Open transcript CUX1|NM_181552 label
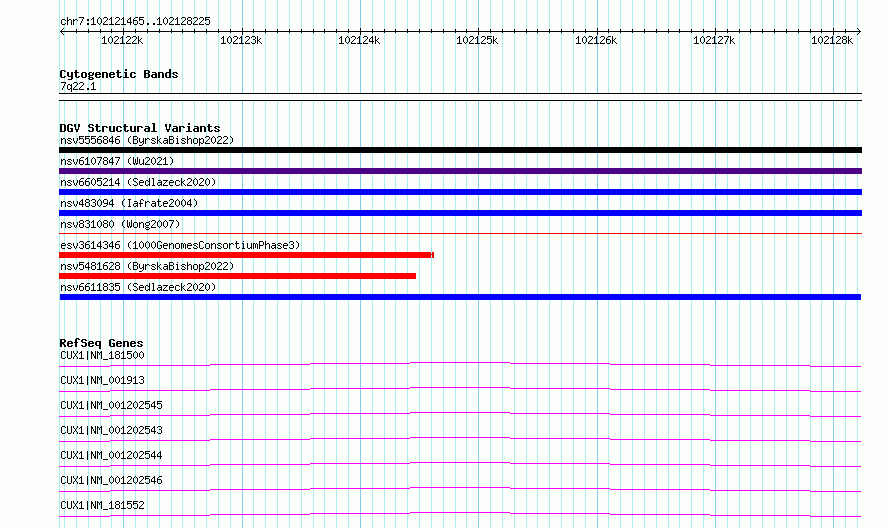 pyautogui.click(x=102, y=505)
